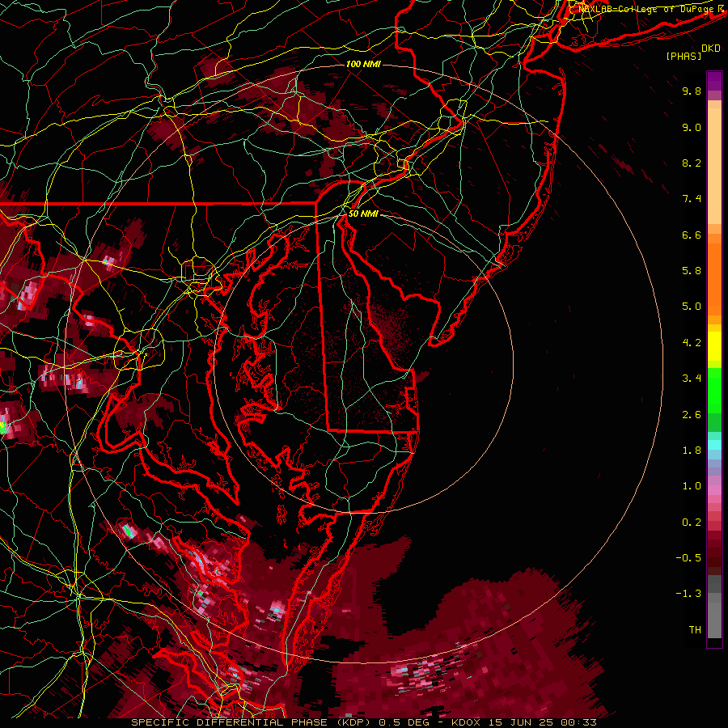The width and height of the screenshot is (728, 728).
Task: Click the -0.5 value on the scale
Action: pos(688,558)
